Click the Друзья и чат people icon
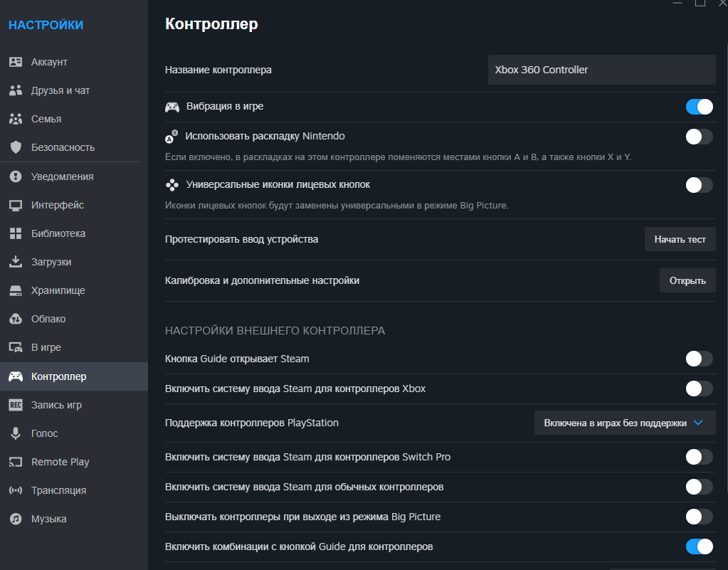728x570 pixels. point(16,90)
